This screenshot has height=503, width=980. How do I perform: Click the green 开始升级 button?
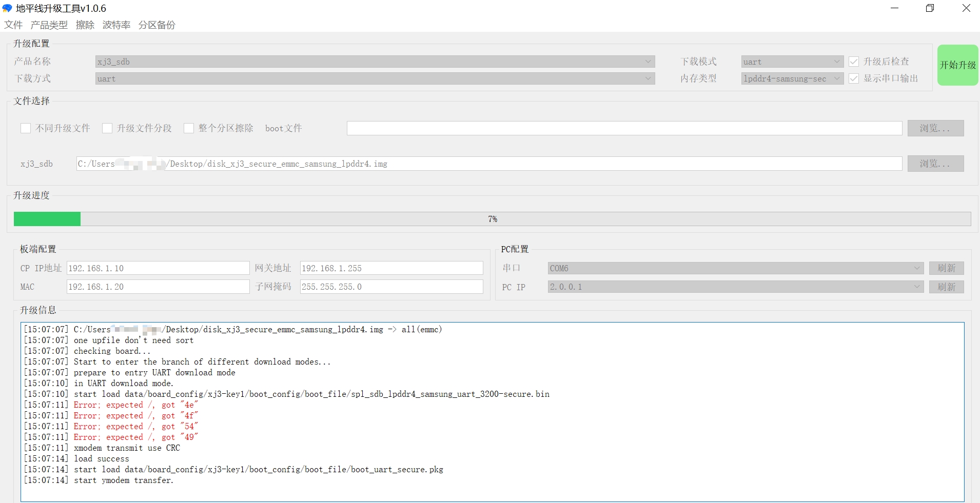(957, 65)
